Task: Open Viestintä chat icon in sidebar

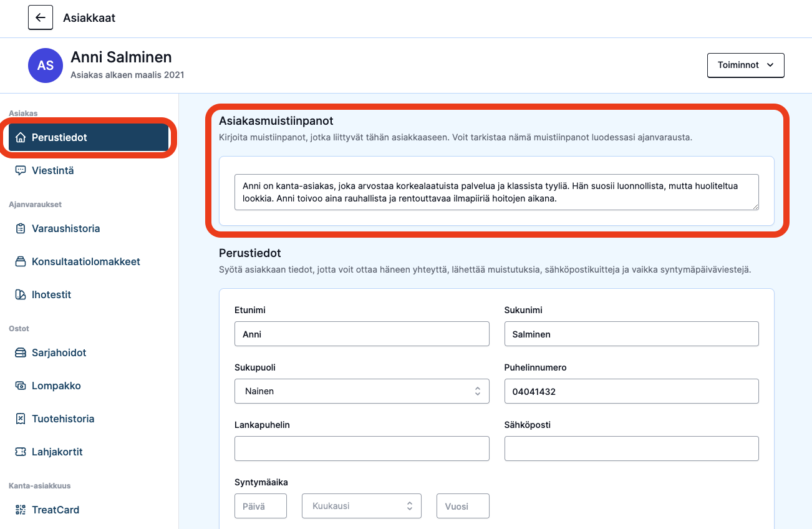Action: [21, 170]
